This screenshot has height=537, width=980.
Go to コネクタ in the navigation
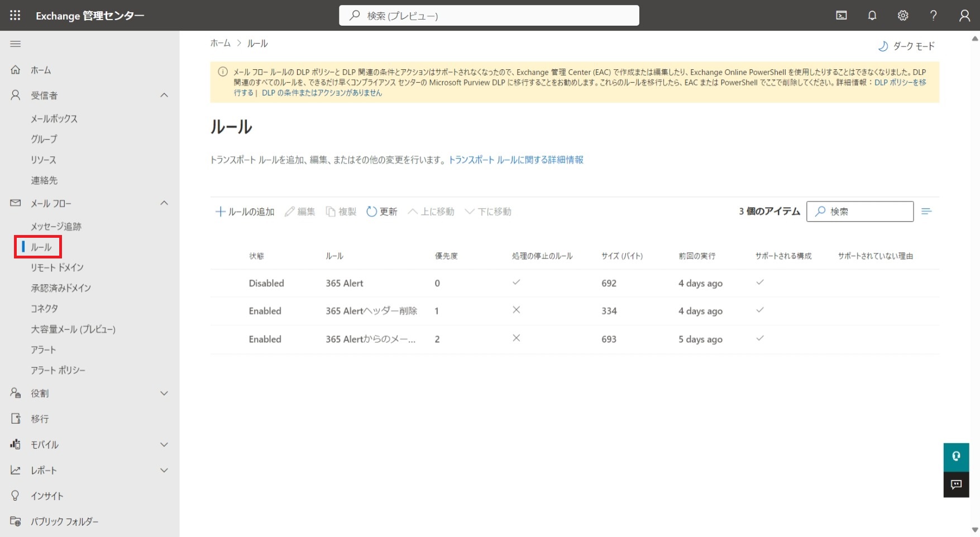pos(45,309)
